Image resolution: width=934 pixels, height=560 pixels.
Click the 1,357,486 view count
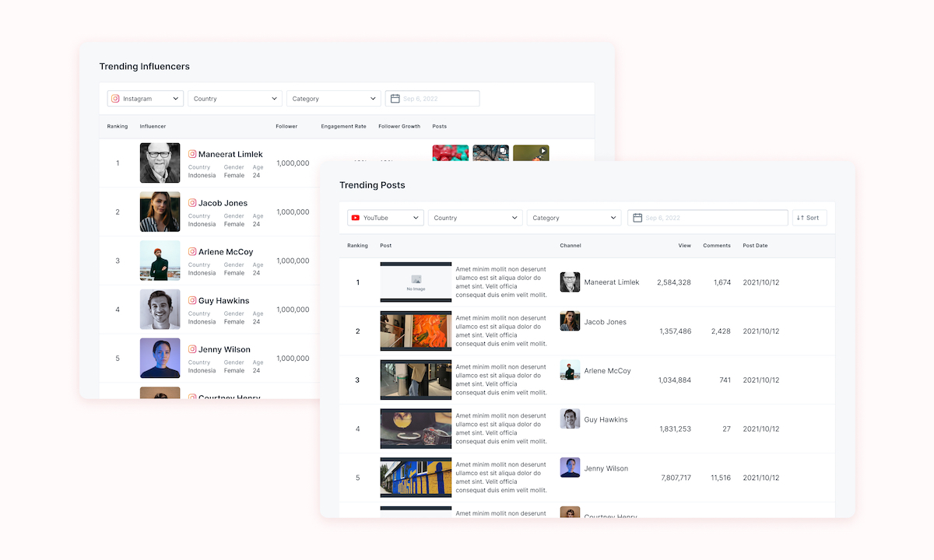click(675, 331)
